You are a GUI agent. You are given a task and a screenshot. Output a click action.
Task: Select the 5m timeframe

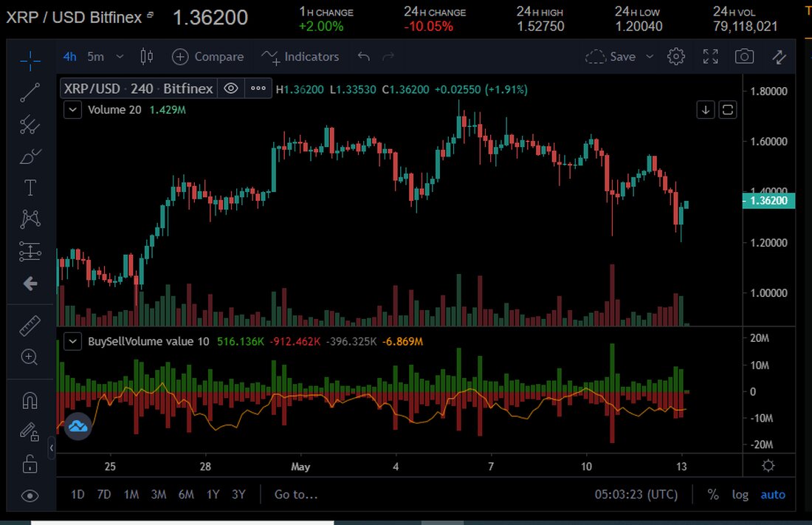click(96, 57)
